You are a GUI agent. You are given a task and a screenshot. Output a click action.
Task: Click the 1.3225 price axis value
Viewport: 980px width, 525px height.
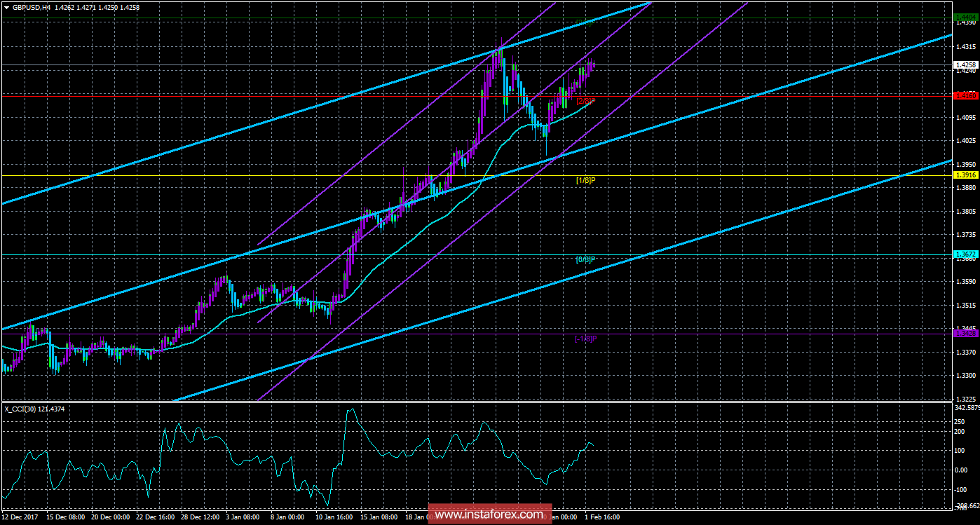966,400
